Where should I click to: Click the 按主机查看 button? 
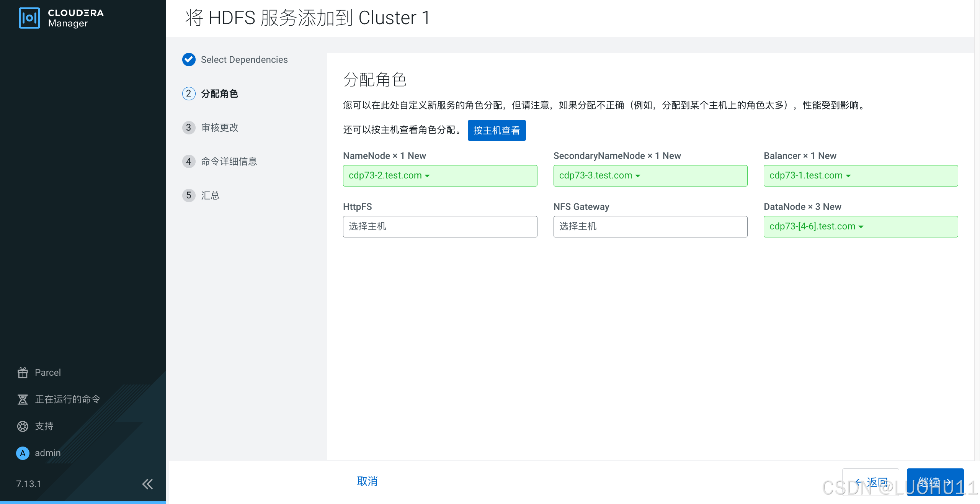click(x=497, y=131)
